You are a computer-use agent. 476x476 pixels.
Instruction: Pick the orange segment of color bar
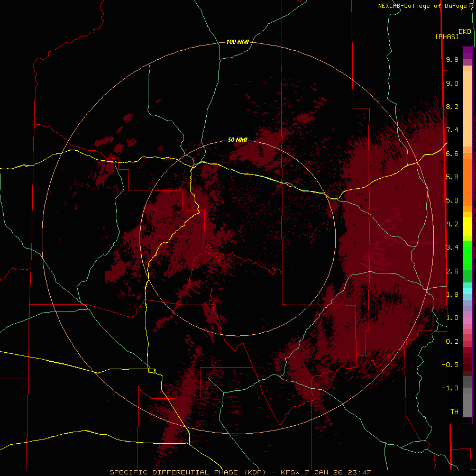pyautogui.click(x=467, y=183)
